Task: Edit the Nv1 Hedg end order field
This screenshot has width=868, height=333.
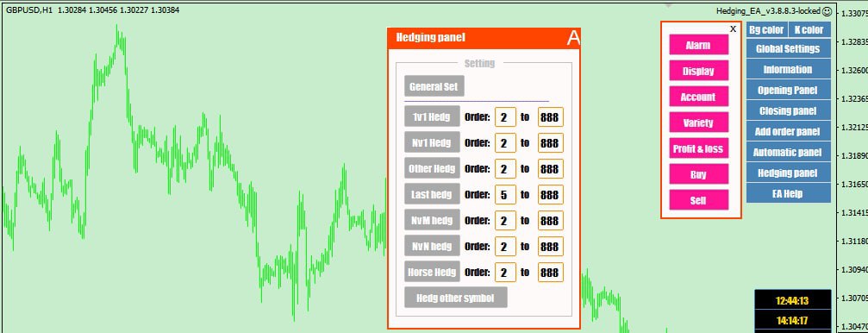Action: click(550, 143)
